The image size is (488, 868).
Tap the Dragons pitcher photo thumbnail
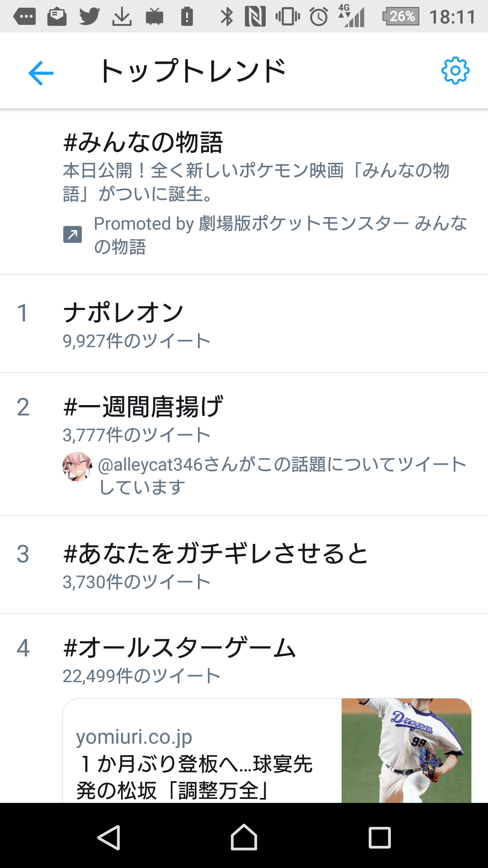[406, 750]
